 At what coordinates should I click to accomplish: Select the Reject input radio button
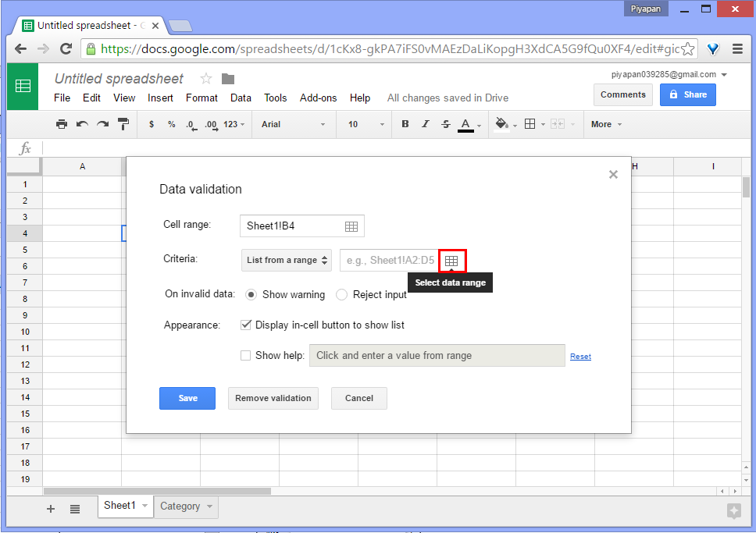point(341,294)
